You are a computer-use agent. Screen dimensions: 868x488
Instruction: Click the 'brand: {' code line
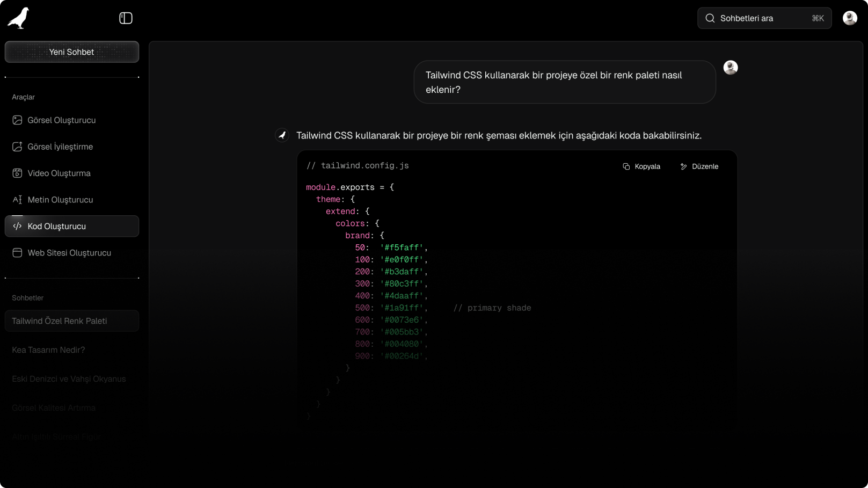[365, 236]
